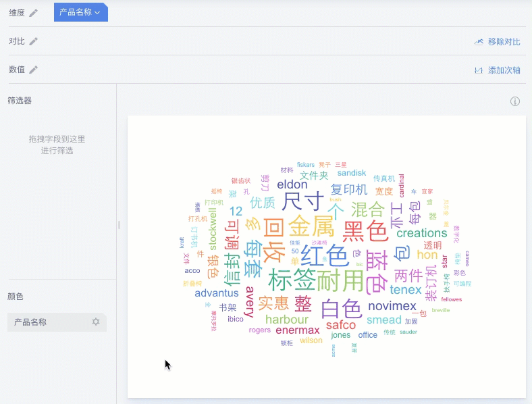Click the word sauder in cloud
This screenshot has width=532, height=404.
click(x=408, y=332)
